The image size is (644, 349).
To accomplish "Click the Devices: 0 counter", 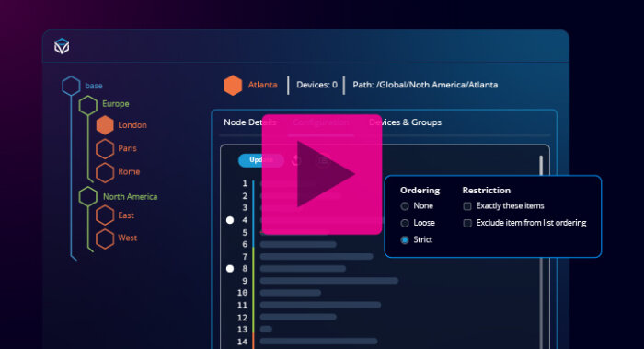I will pos(316,85).
